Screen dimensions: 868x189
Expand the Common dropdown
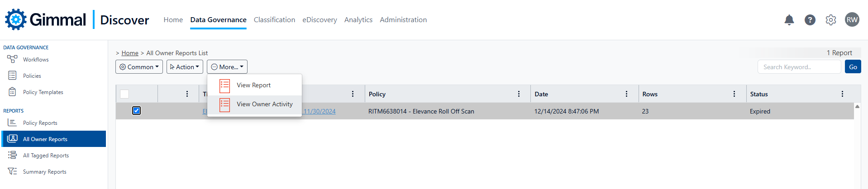(139, 67)
